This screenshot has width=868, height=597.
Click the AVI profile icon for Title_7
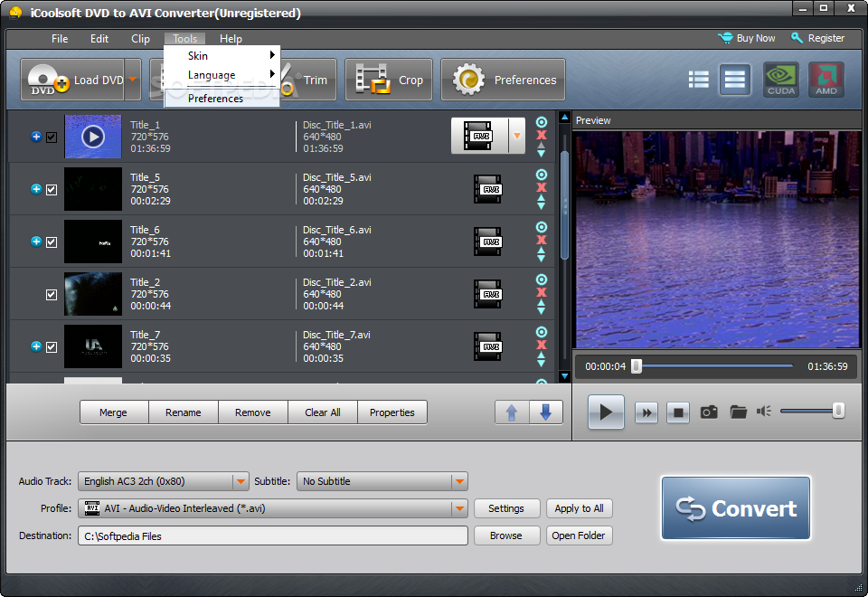pos(487,346)
